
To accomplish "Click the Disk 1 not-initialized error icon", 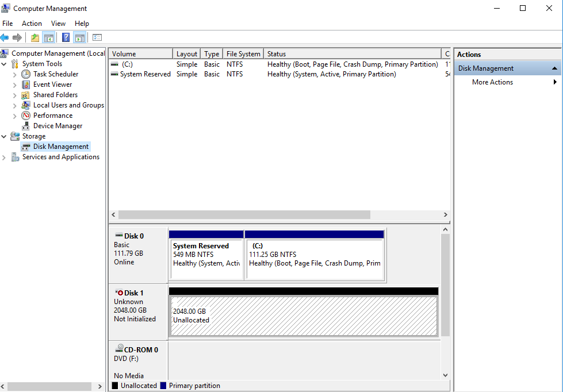I will click(x=119, y=293).
